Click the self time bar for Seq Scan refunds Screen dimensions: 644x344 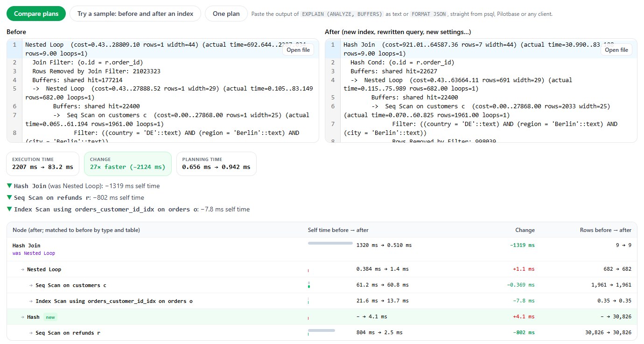pos(322,331)
